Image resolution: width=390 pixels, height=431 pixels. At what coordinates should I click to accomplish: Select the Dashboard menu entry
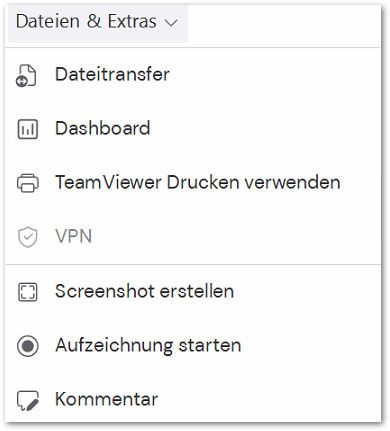193,129
